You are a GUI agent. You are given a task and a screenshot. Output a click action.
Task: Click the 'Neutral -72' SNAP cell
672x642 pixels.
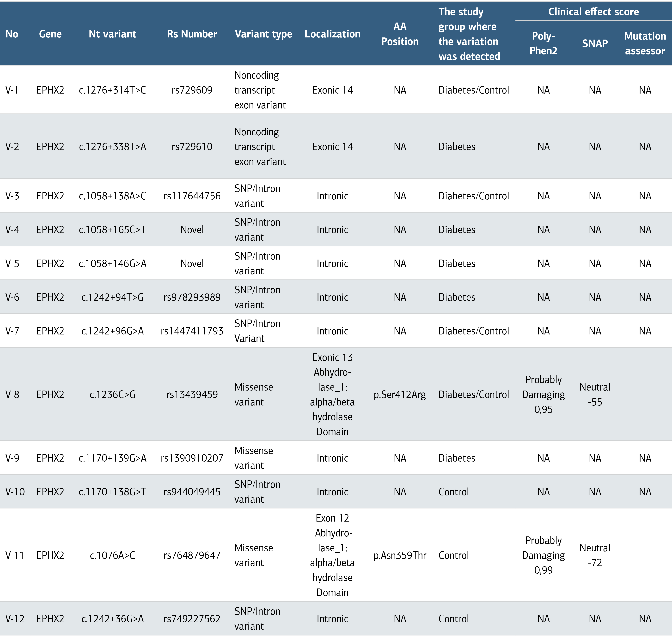(595, 555)
